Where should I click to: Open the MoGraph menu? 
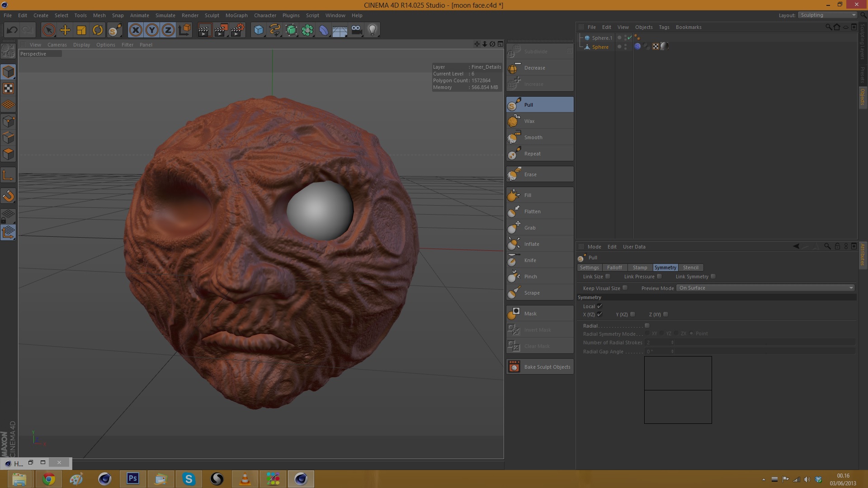click(x=236, y=15)
